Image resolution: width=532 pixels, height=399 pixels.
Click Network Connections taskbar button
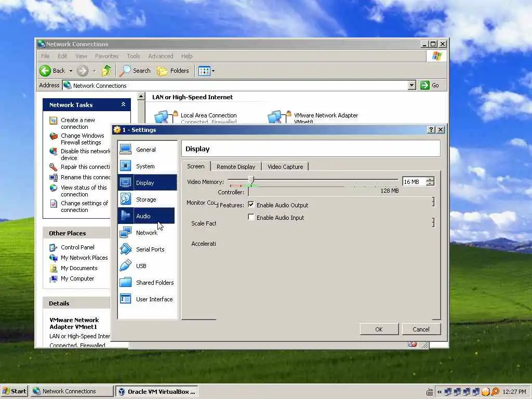[72, 391]
